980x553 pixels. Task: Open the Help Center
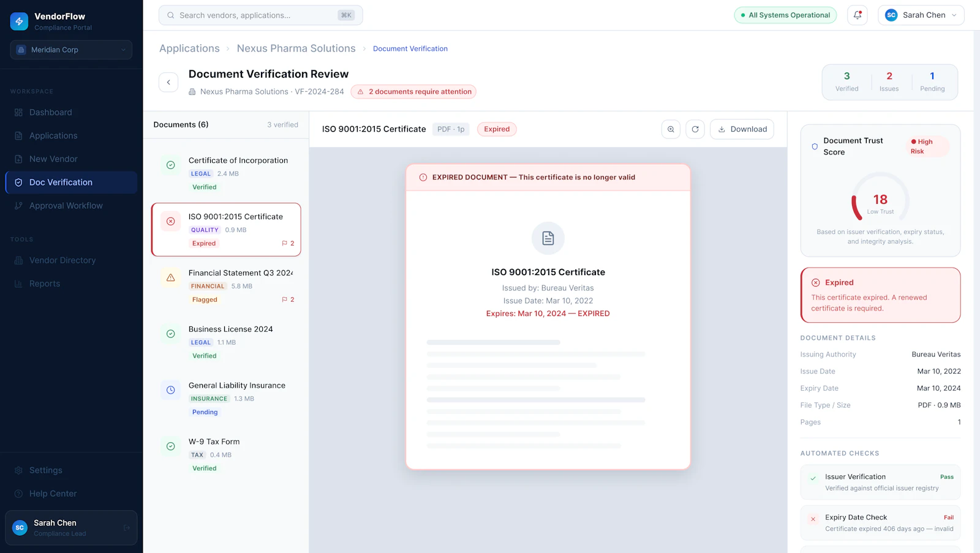(71, 494)
